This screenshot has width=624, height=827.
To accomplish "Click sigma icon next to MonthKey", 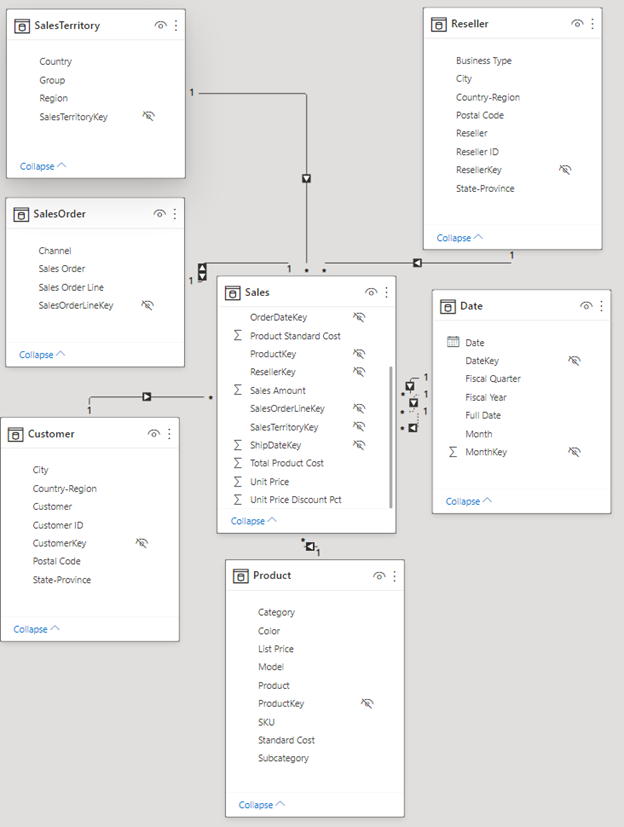I will tap(453, 452).
